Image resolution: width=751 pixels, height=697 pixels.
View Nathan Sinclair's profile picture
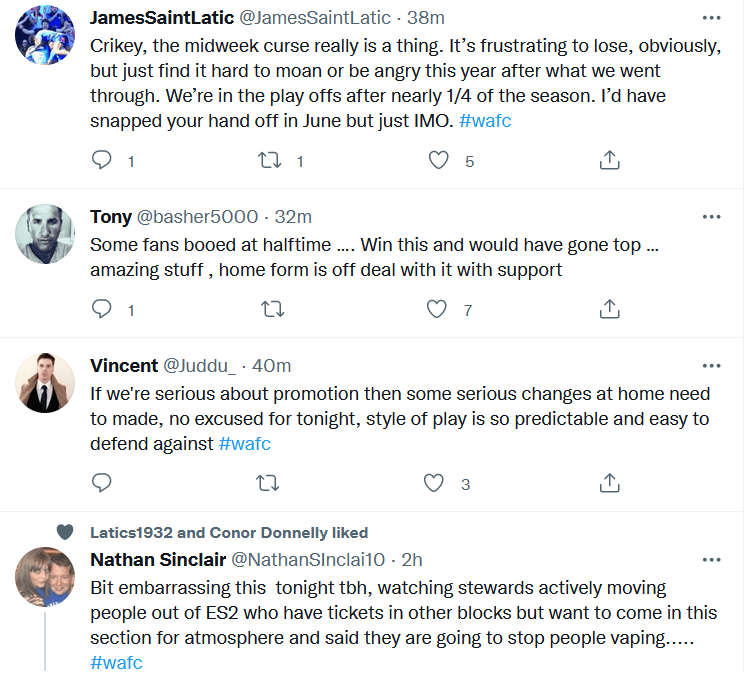pyautogui.click(x=46, y=577)
